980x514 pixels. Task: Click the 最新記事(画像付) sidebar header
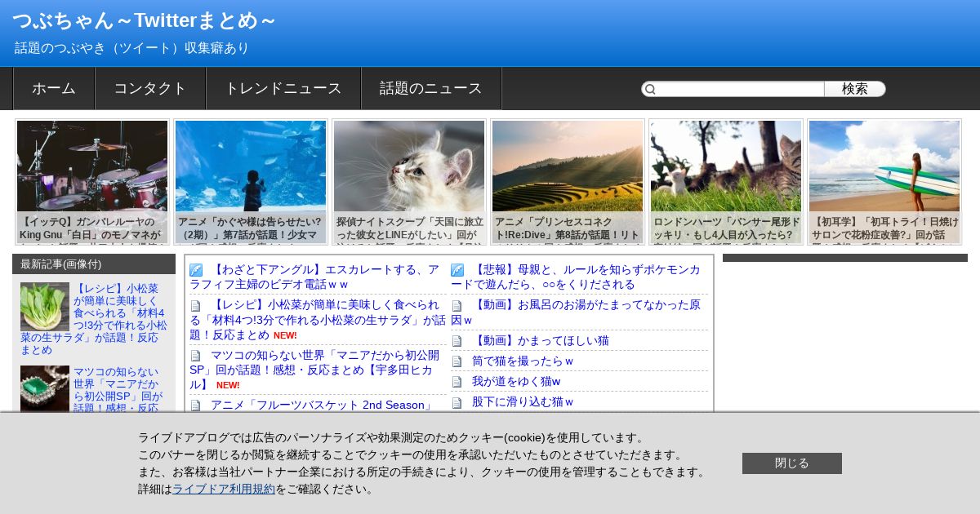(x=94, y=264)
